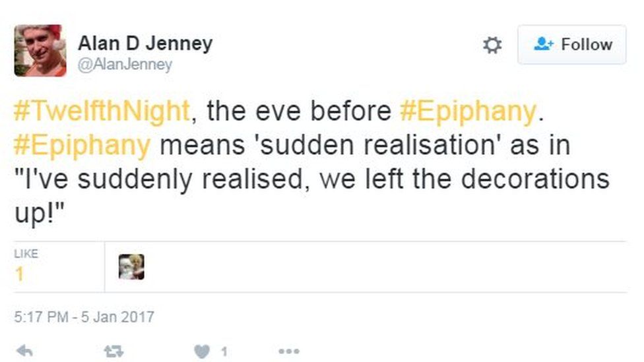Click the LIKE label above the count
This screenshot has width=644, height=362.
26,253
